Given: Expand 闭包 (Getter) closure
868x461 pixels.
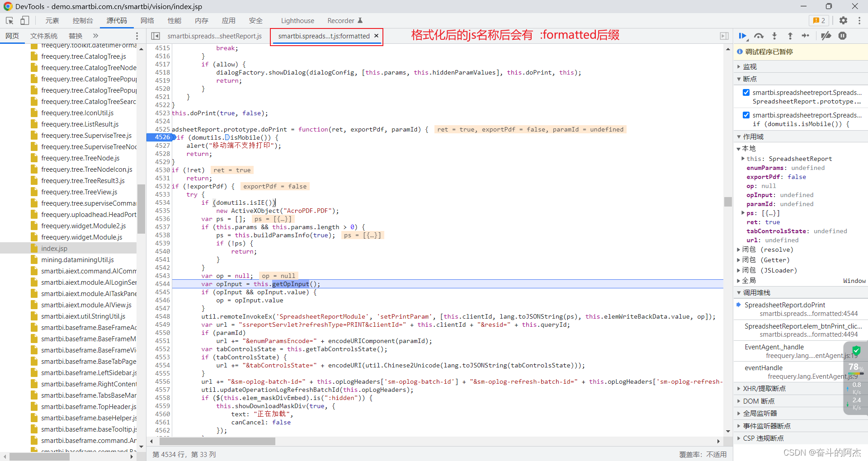Looking at the screenshot, I should coord(738,260).
